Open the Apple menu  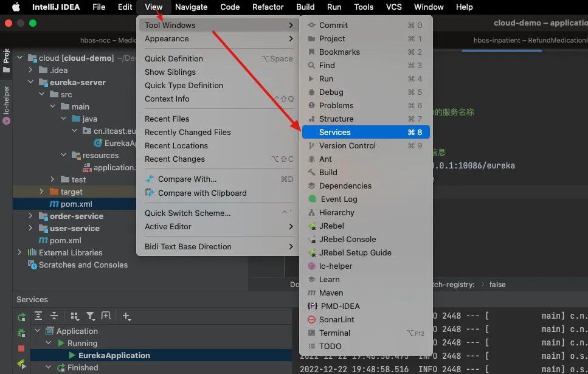[16, 7]
